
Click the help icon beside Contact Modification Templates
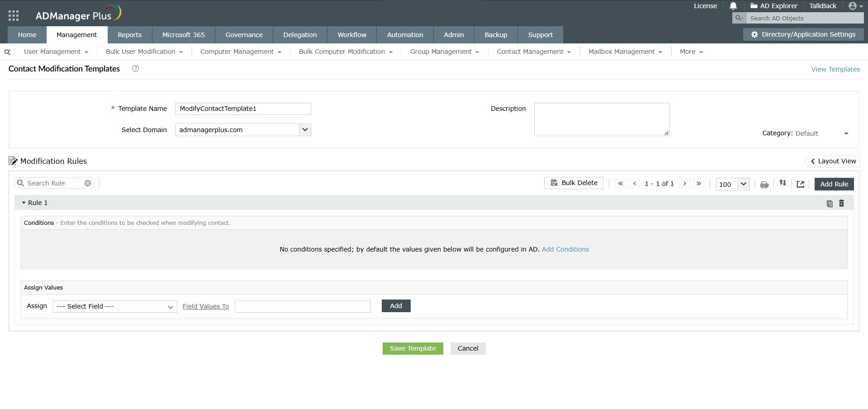(x=135, y=68)
